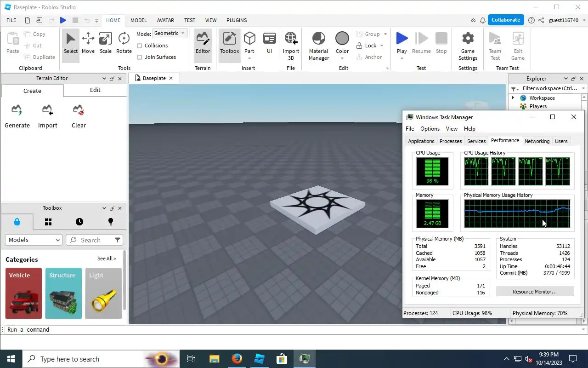588x368 pixels.
Task: Open Firefox from the taskbar
Action: pyautogui.click(x=237, y=359)
